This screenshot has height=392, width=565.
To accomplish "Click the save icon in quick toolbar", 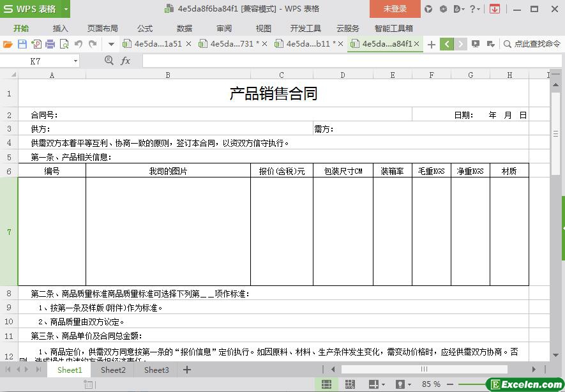I will tap(22, 44).
